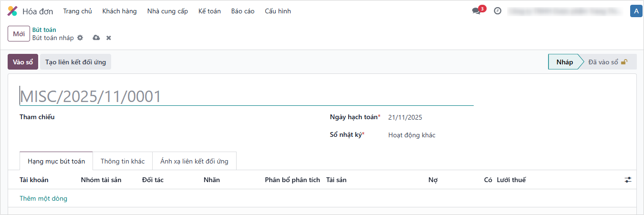Click the Vào sổ button

23,62
